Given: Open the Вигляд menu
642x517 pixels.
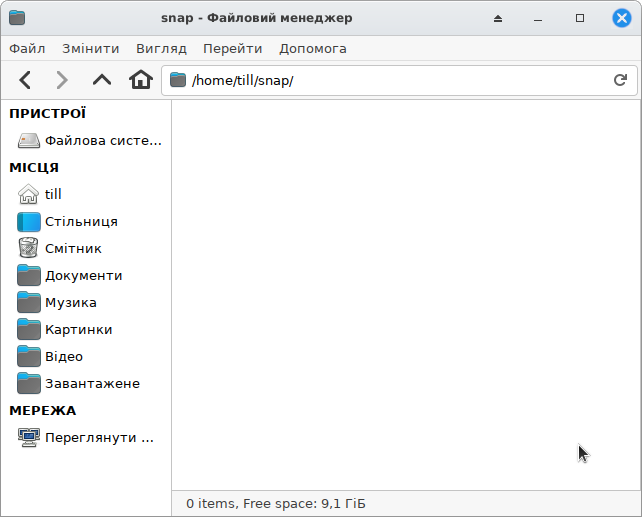Looking at the screenshot, I should 161,49.
